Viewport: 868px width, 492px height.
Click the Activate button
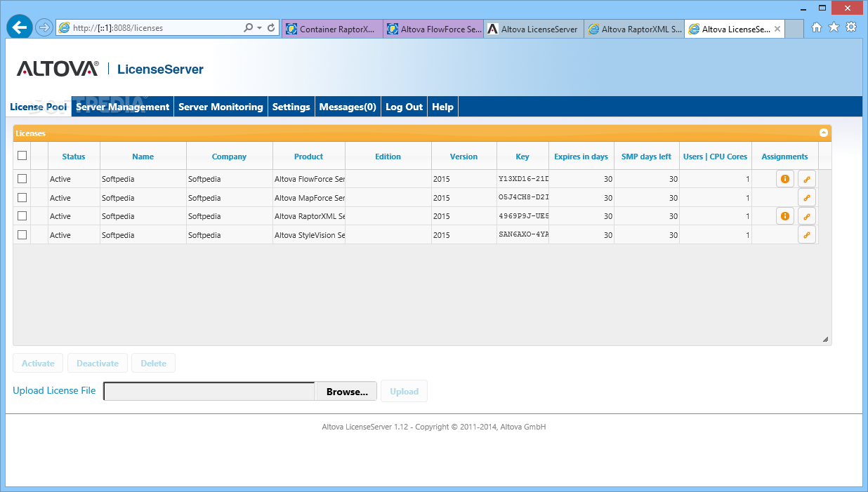tap(38, 363)
